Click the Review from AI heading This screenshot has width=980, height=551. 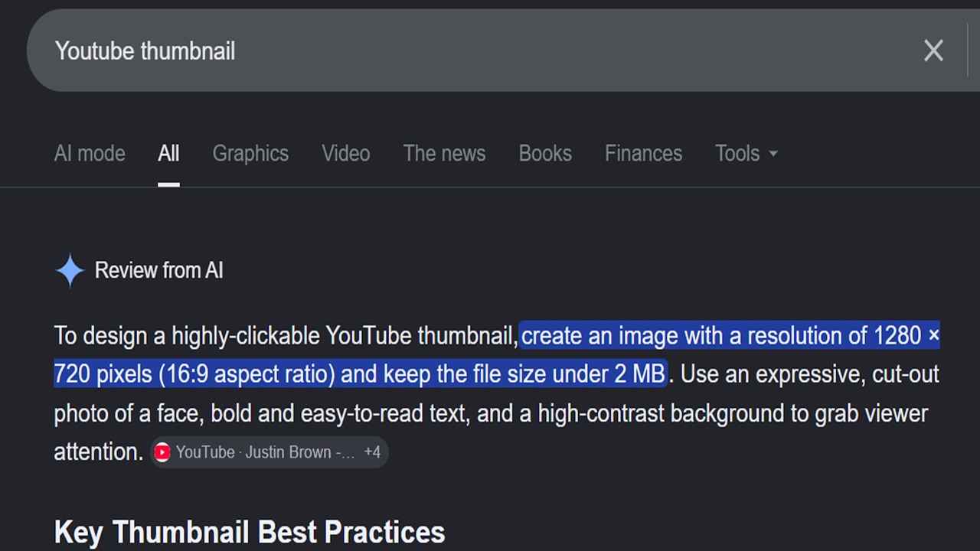tap(158, 270)
